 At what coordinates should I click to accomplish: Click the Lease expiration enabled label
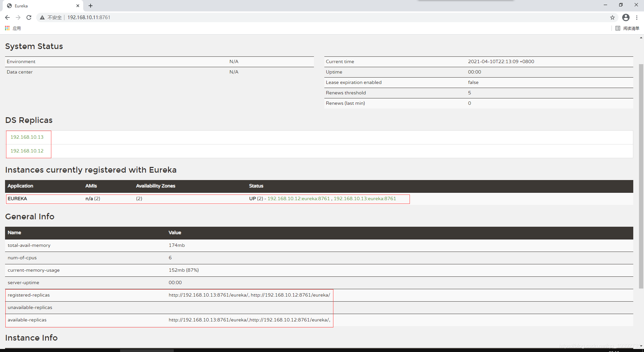tap(354, 82)
